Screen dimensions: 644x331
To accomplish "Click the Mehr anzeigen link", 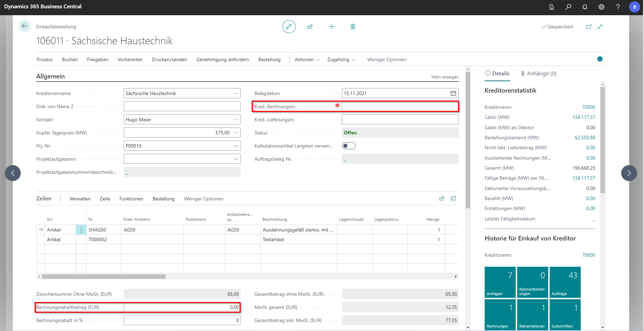I will (445, 77).
